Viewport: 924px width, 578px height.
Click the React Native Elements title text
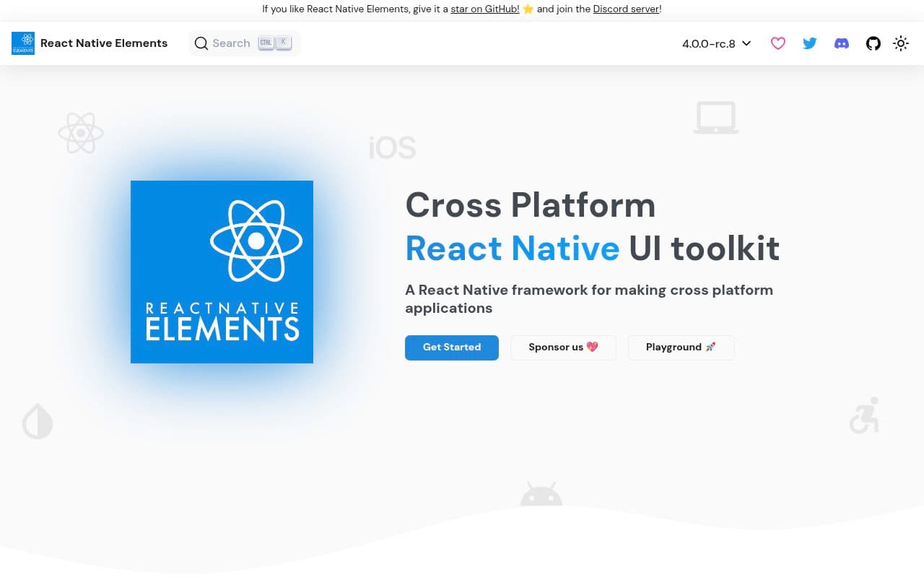click(x=104, y=43)
